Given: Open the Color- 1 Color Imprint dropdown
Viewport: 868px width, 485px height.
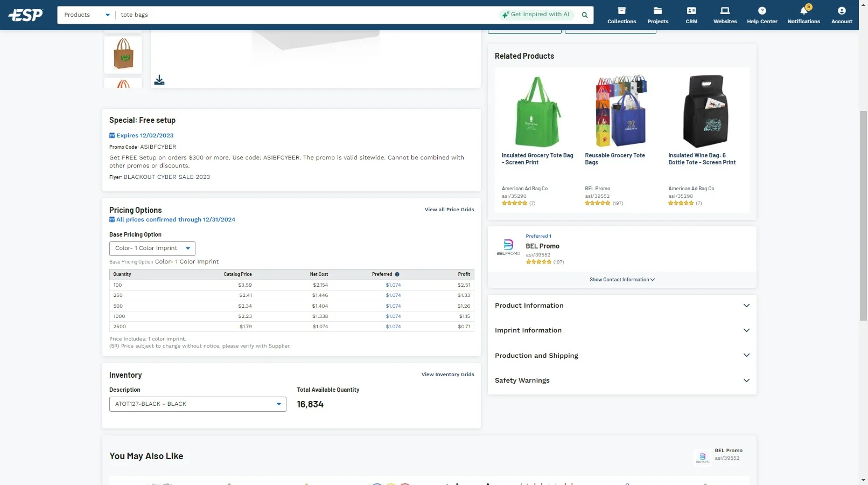Looking at the screenshot, I should click(x=152, y=248).
